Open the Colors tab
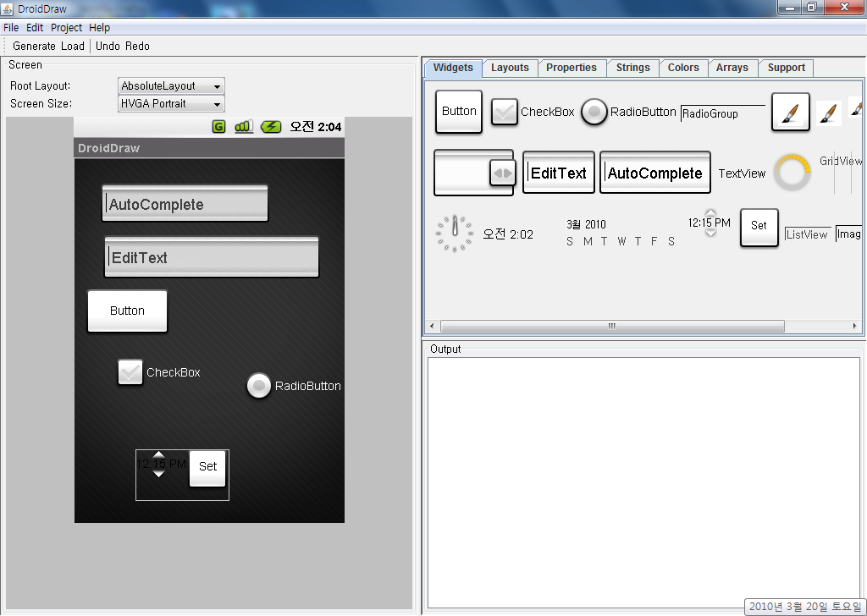 click(683, 68)
